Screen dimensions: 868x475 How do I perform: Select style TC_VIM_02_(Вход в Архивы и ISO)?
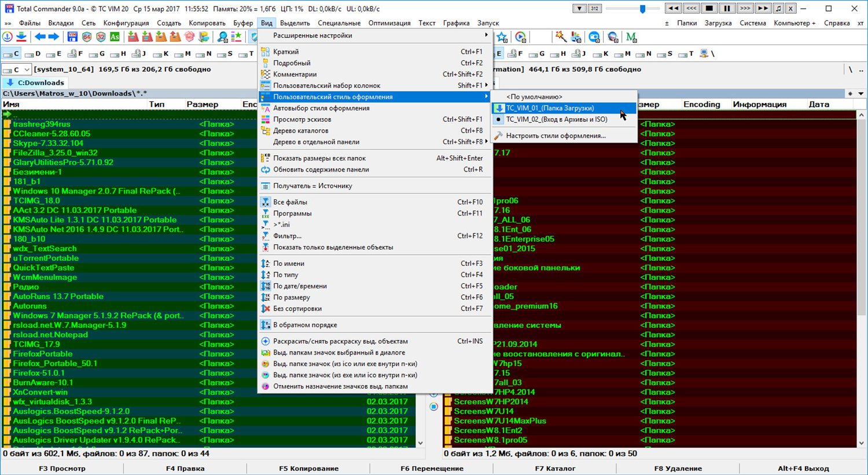564,119
